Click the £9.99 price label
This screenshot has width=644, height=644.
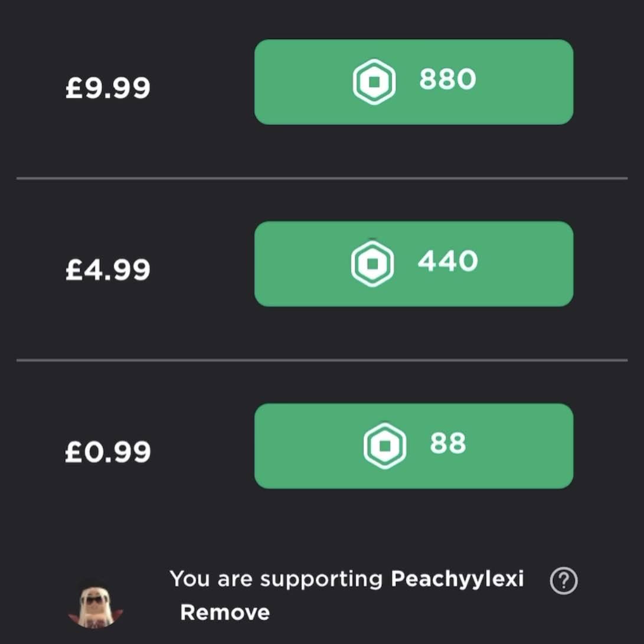108,89
